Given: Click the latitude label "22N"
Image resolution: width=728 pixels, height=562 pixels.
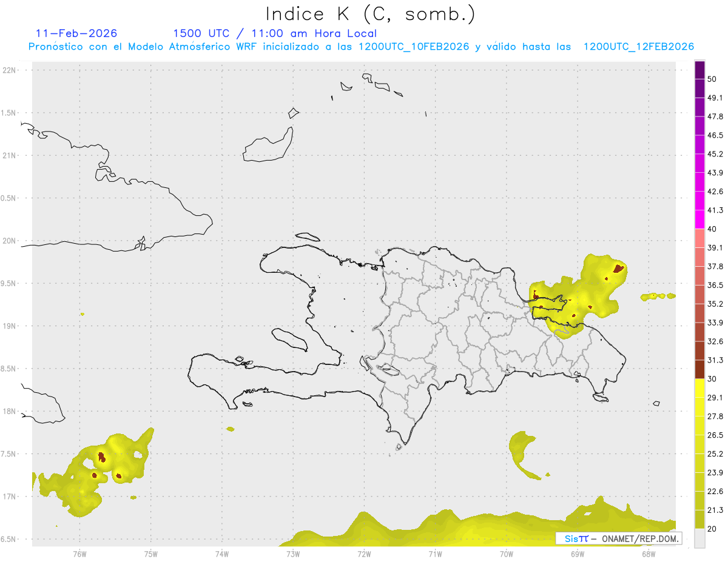Looking at the screenshot, I should coord(10,70).
